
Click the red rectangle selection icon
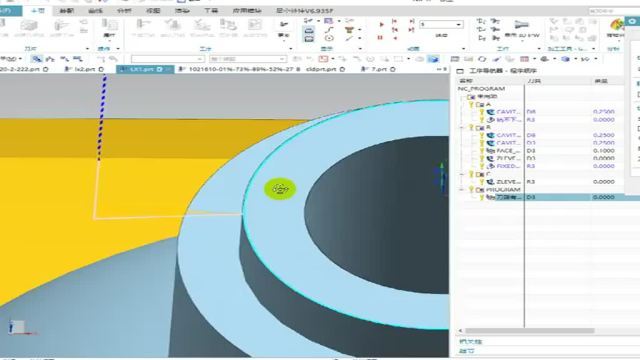click(323, 59)
